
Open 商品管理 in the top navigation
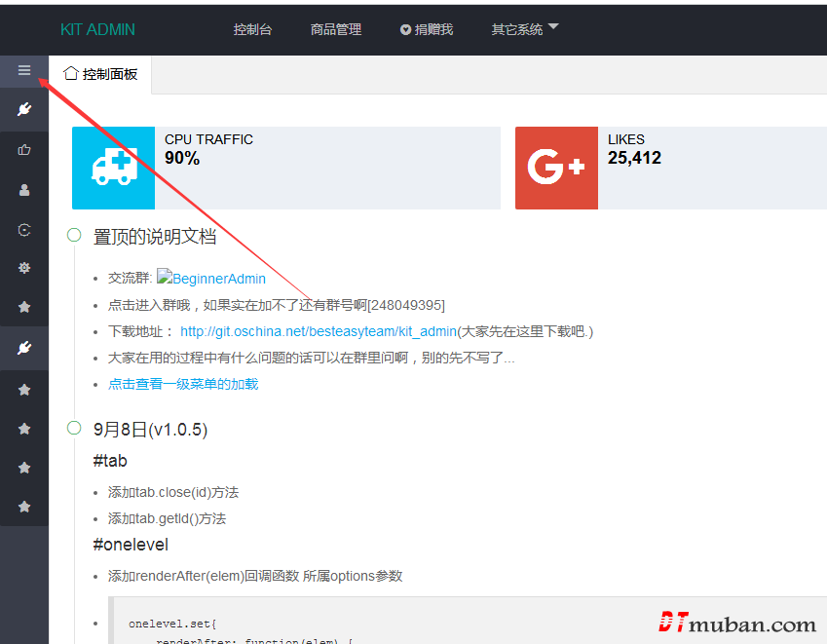336,29
